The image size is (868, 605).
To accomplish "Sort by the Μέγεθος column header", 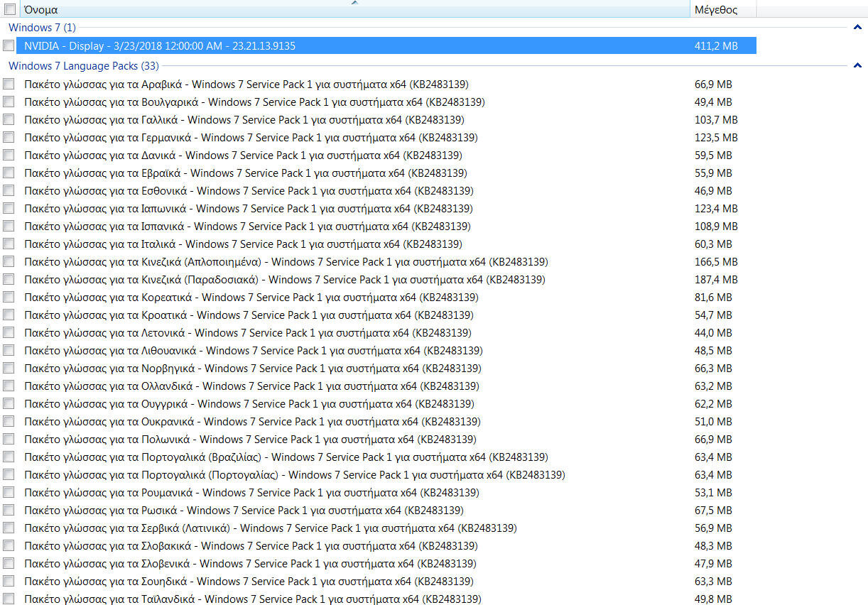I will point(723,10).
